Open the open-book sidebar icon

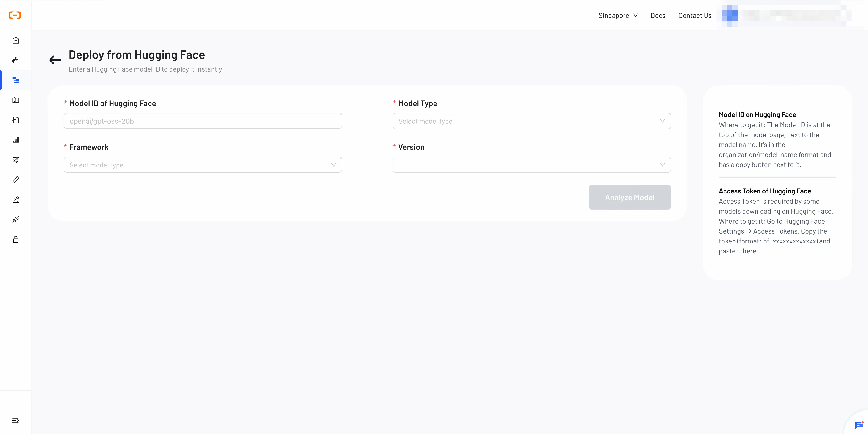click(x=16, y=100)
